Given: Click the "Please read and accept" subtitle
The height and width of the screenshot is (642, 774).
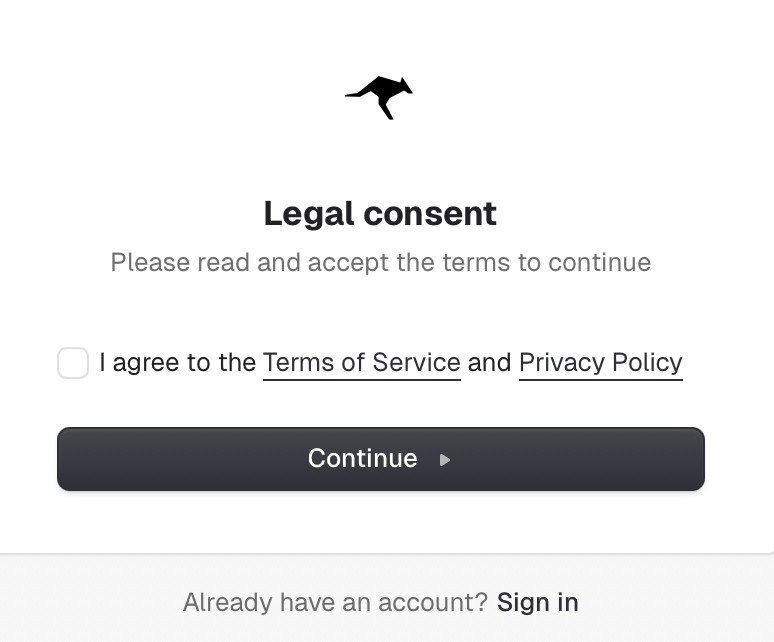Looking at the screenshot, I should [x=380, y=262].
